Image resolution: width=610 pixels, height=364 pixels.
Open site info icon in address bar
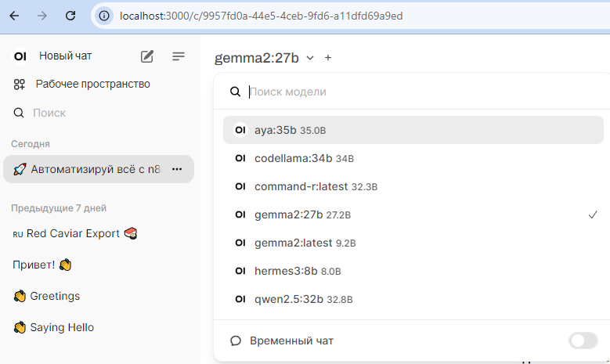point(104,16)
